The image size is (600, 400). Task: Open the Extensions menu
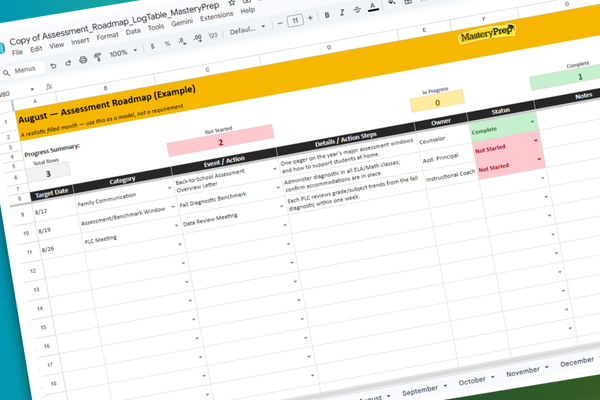[x=217, y=16]
